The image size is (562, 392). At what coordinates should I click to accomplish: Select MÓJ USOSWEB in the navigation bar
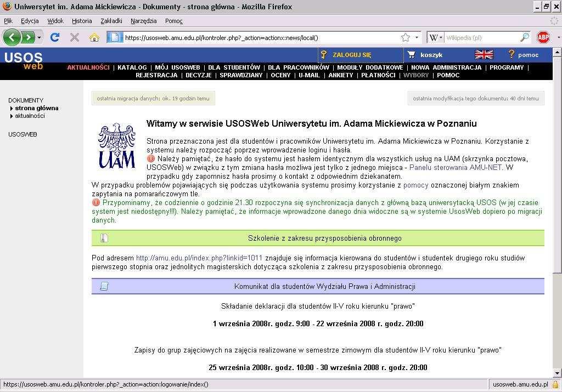[x=177, y=67]
